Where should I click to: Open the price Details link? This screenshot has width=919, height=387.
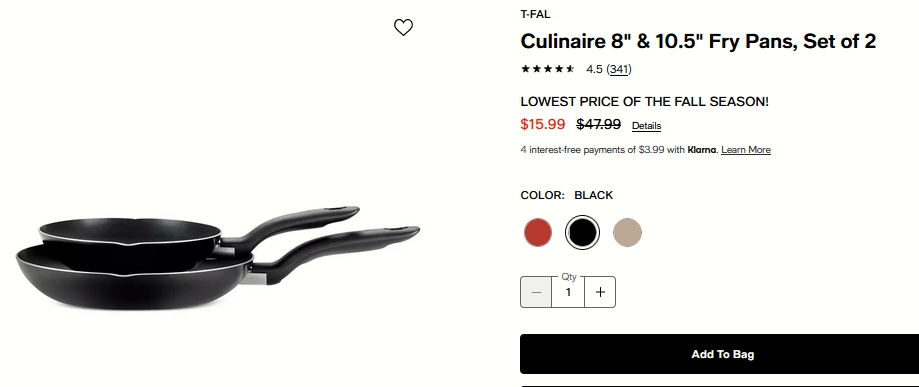tap(646, 125)
